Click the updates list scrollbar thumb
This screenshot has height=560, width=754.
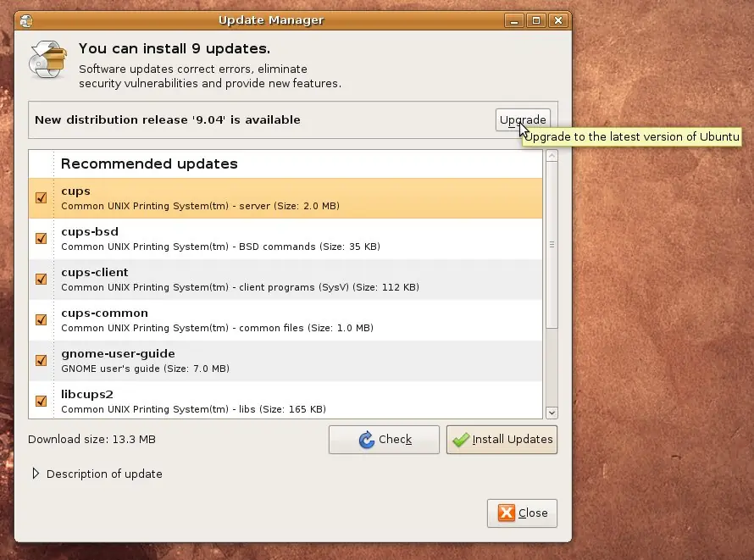pyautogui.click(x=552, y=245)
